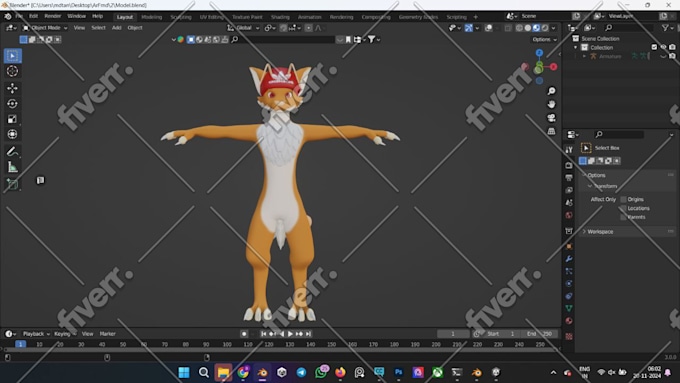Select the Select Box tool in left toolbar

(13, 56)
